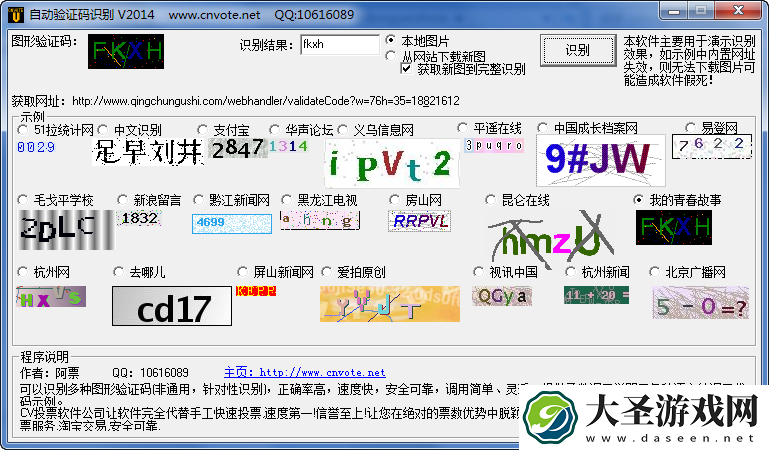The height and width of the screenshot is (450, 769).
Task: Click the 9#JW captcha sample image
Action: (600, 160)
